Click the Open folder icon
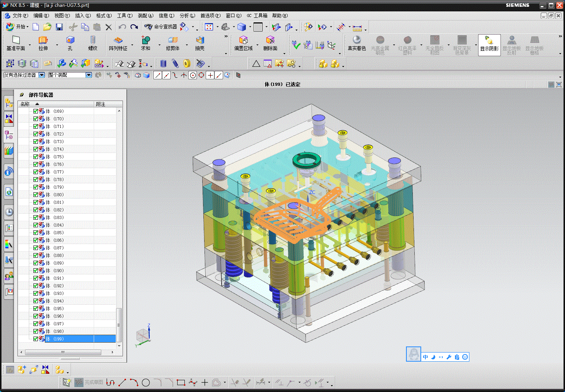 [x=47, y=27]
